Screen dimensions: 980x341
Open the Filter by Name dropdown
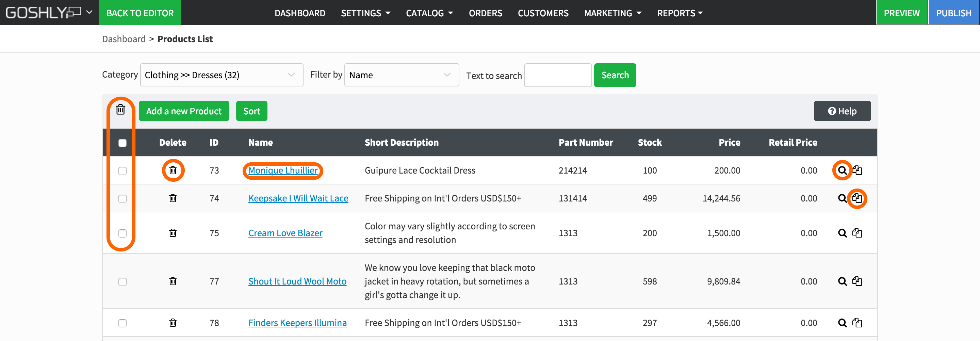pyautogui.click(x=402, y=75)
